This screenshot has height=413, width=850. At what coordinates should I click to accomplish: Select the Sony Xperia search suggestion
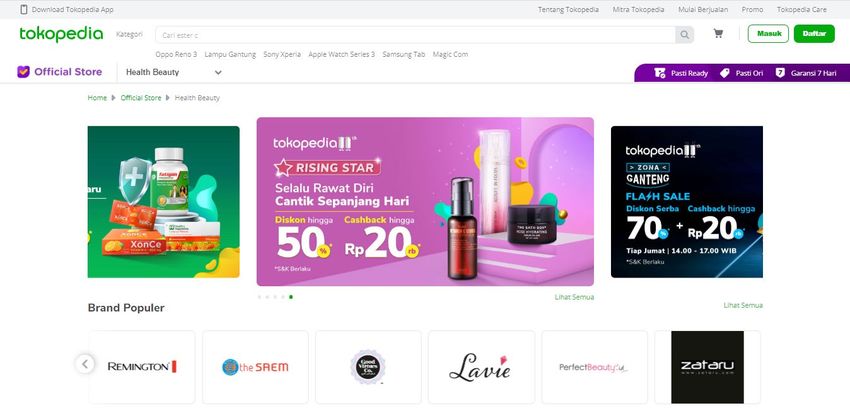[x=282, y=54]
